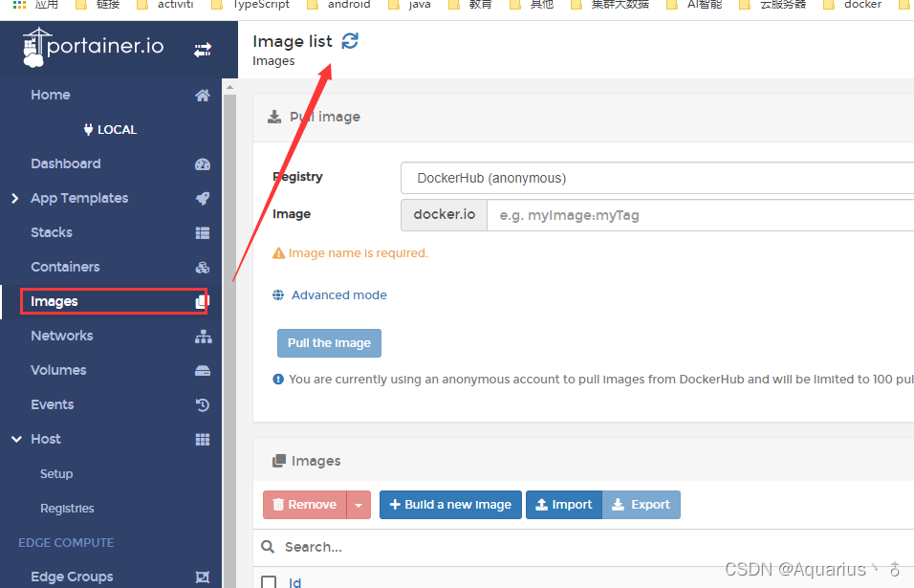Click the Home house icon
Screen dimensions: 914x588
[x=203, y=95]
